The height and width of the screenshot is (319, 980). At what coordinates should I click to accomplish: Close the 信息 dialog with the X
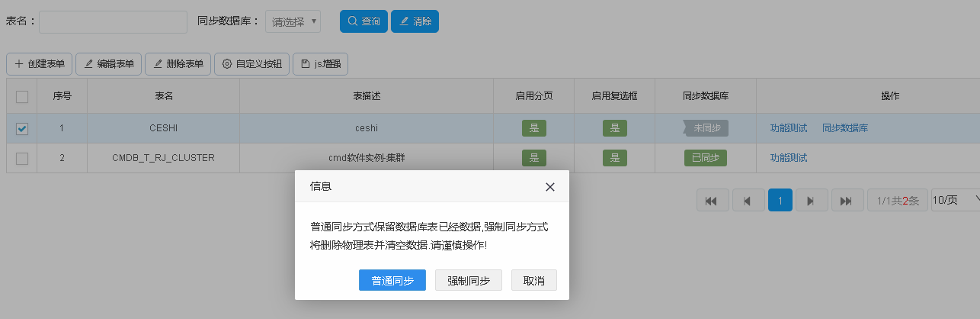[x=550, y=187]
